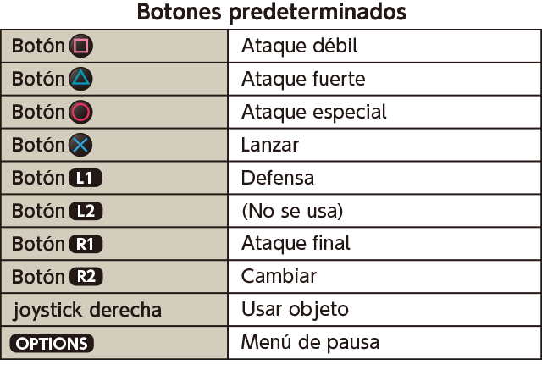Select the 'Defensa' action cell
The image size is (542, 392).
pyautogui.click(x=384, y=178)
